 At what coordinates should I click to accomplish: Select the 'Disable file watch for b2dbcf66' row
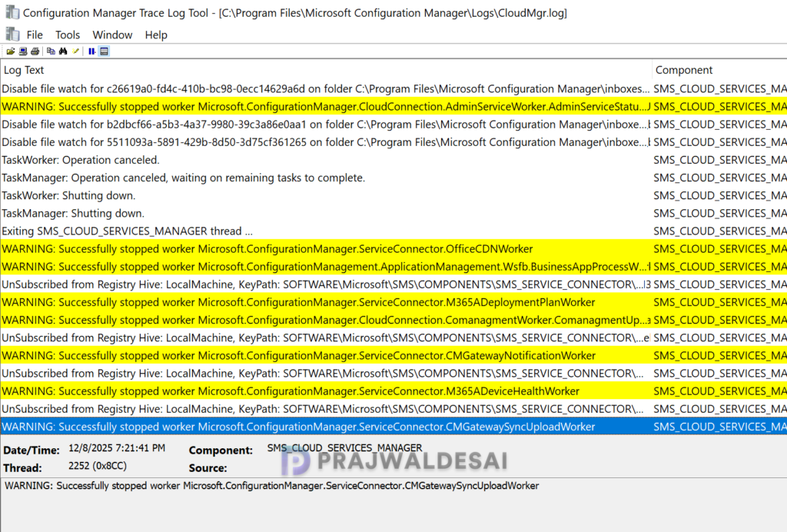(x=393, y=125)
